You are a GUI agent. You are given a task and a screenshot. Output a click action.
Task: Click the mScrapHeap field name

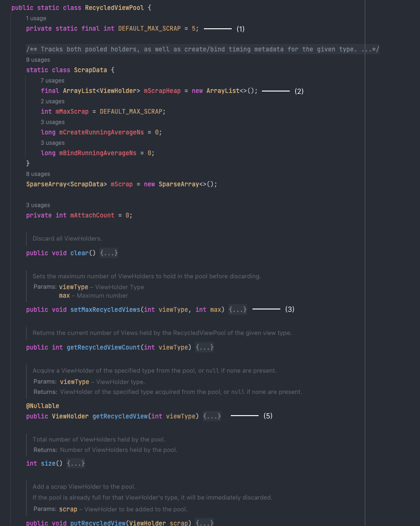click(x=162, y=91)
